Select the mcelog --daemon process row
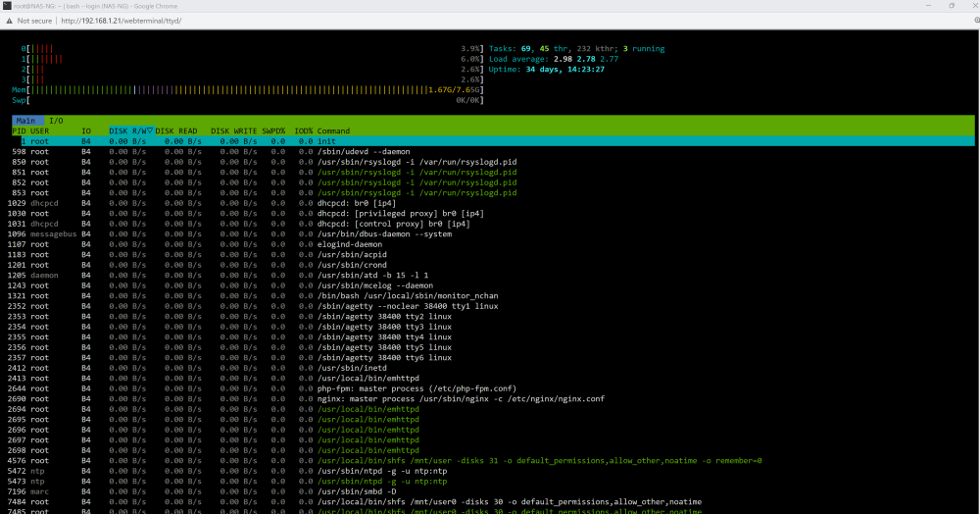The height and width of the screenshot is (514, 980). [493, 285]
